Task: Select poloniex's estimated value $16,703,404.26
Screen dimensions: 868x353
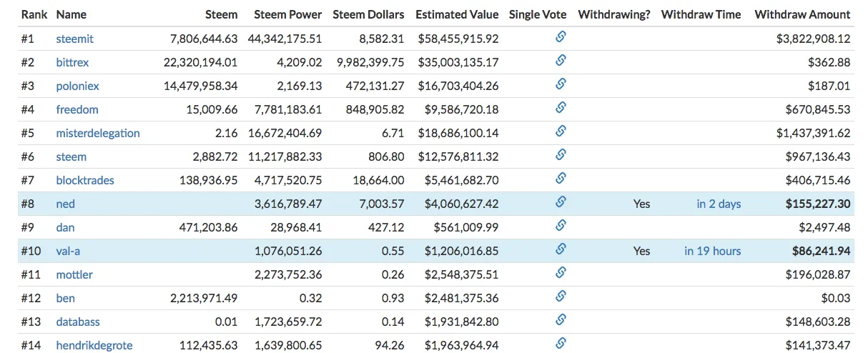Action: point(458,86)
